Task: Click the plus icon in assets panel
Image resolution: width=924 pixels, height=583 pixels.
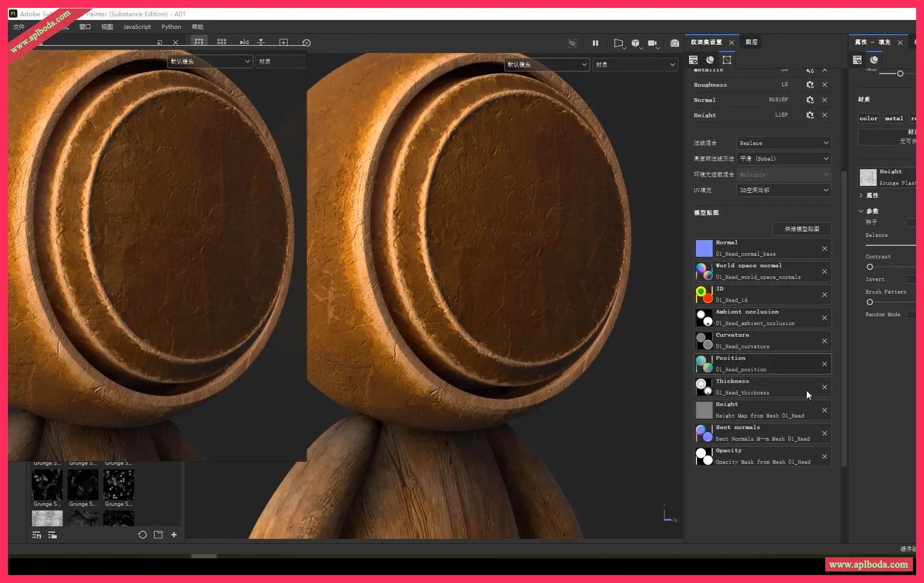Action: pyautogui.click(x=174, y=535)
